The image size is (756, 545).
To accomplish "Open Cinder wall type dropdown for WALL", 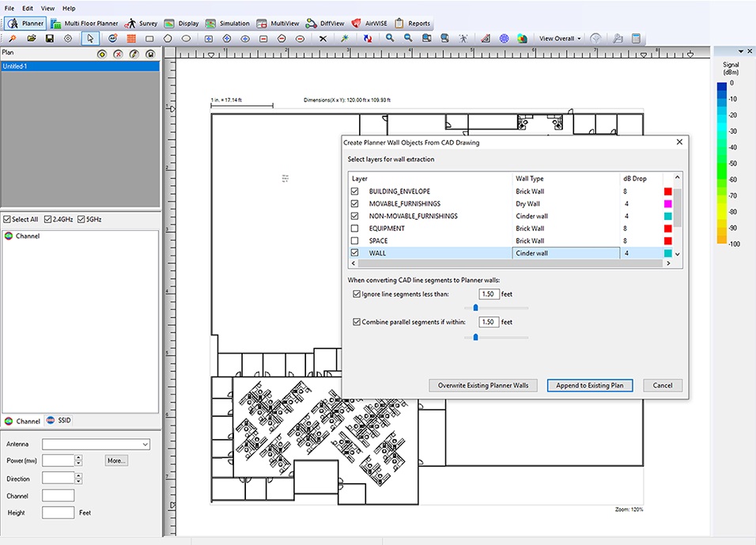I will coord(565,253).
